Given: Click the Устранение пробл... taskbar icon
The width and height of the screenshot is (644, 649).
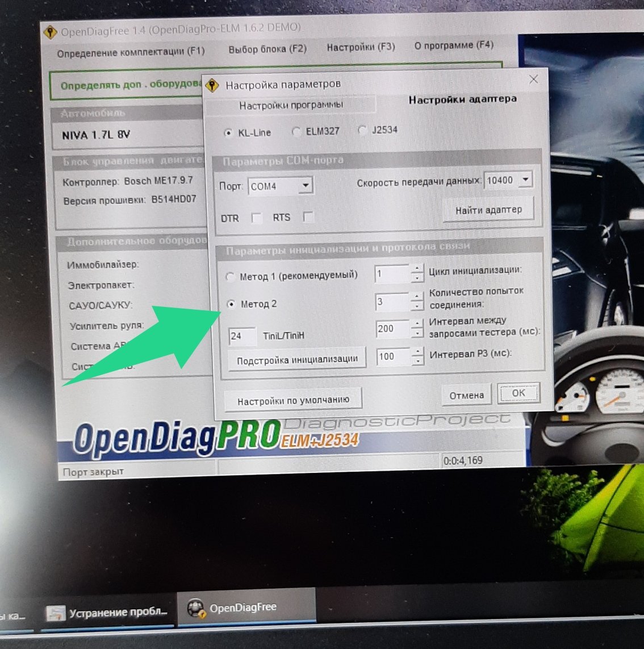Looking at the screenshot, I should 56,613.
